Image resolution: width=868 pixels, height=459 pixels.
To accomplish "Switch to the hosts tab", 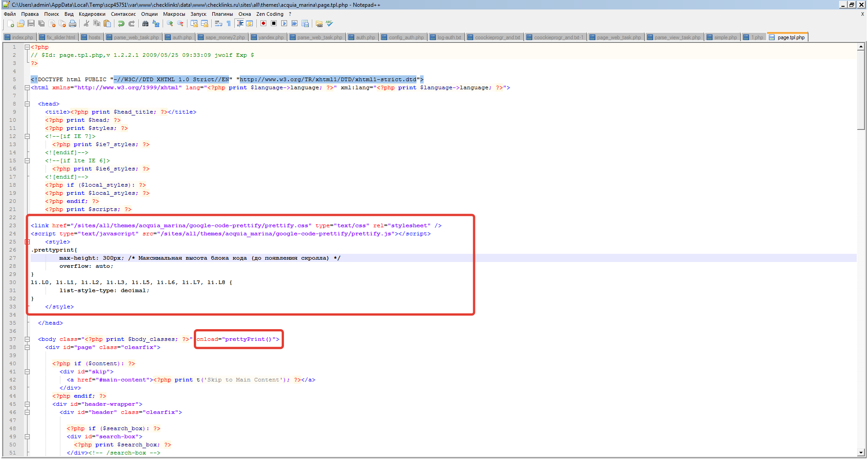I will tap(91, 37).
